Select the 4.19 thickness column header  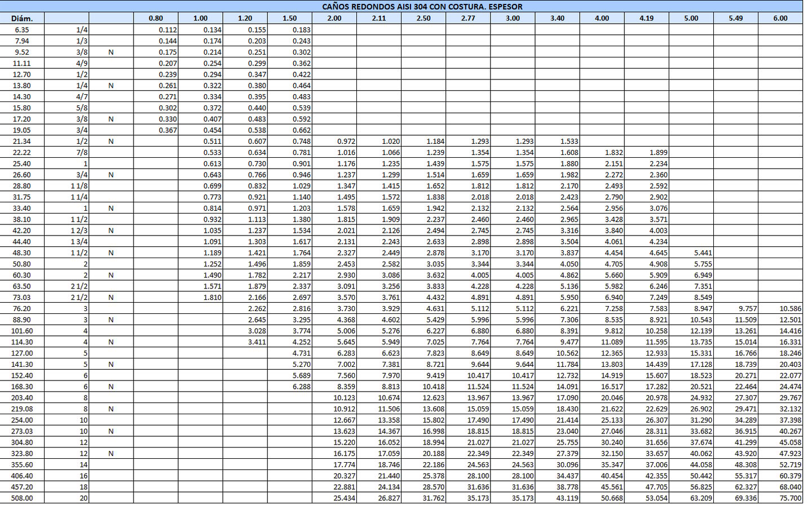[646, 18]
